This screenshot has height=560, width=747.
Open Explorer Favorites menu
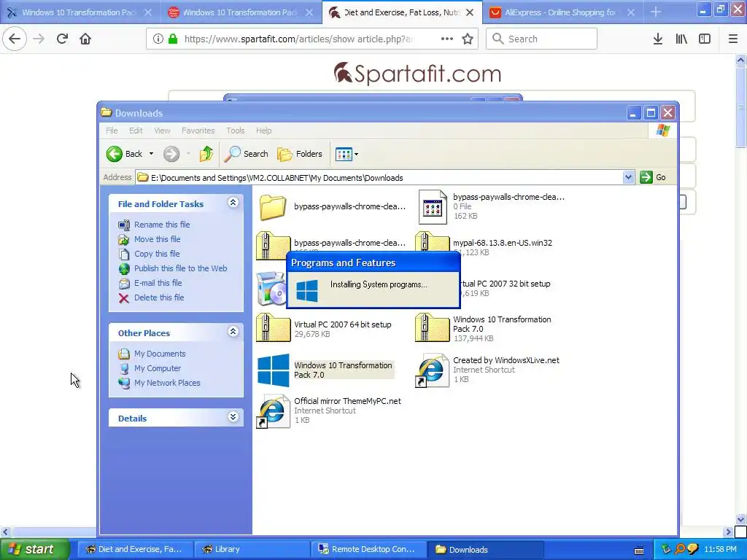point(198,131)
